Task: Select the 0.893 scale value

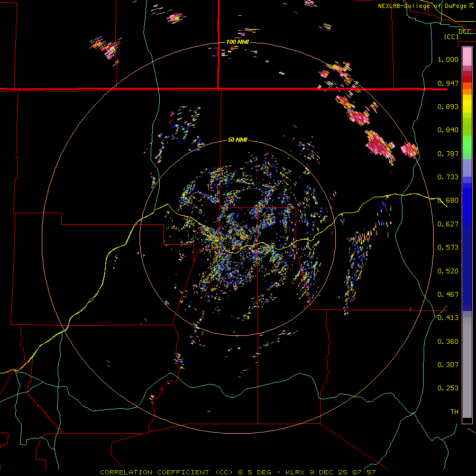Action: [x=448, y=106]
